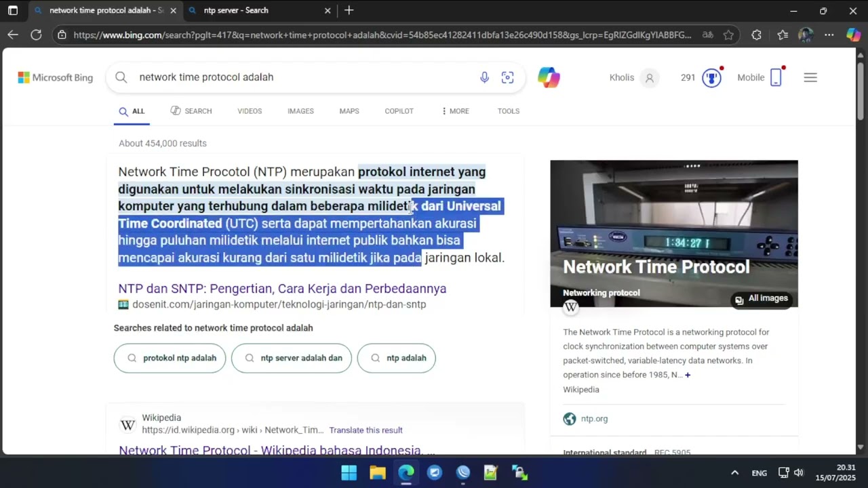Search suggestion protokol ntp adalah
The height and width of the screenshot is (488, 868).
tap(170, 358)
